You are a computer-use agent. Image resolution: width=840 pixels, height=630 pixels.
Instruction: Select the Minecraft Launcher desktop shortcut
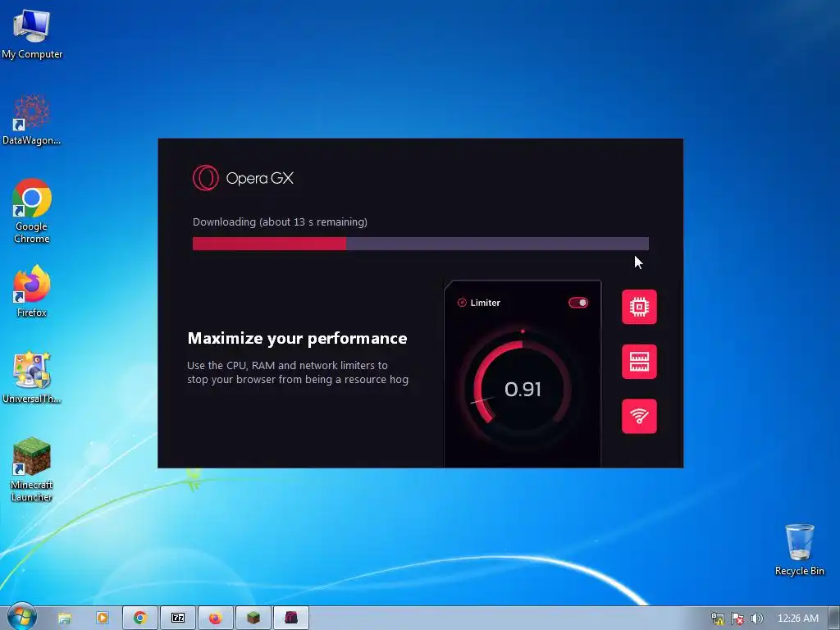[x=32, y=470]
